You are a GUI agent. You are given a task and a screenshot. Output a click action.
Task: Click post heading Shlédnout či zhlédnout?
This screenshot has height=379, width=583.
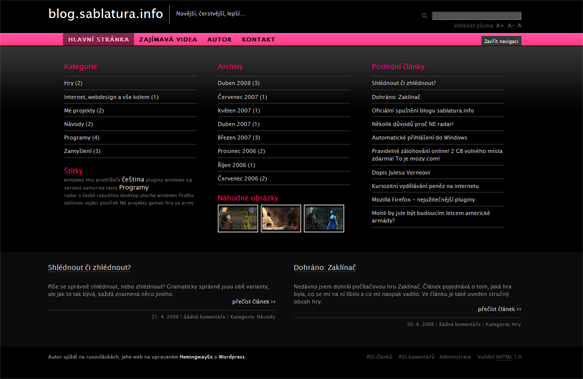pos(89,267)
